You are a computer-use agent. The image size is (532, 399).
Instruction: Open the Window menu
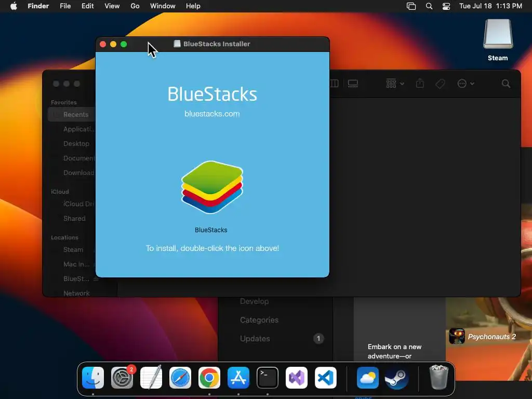[x=163, y=6]
